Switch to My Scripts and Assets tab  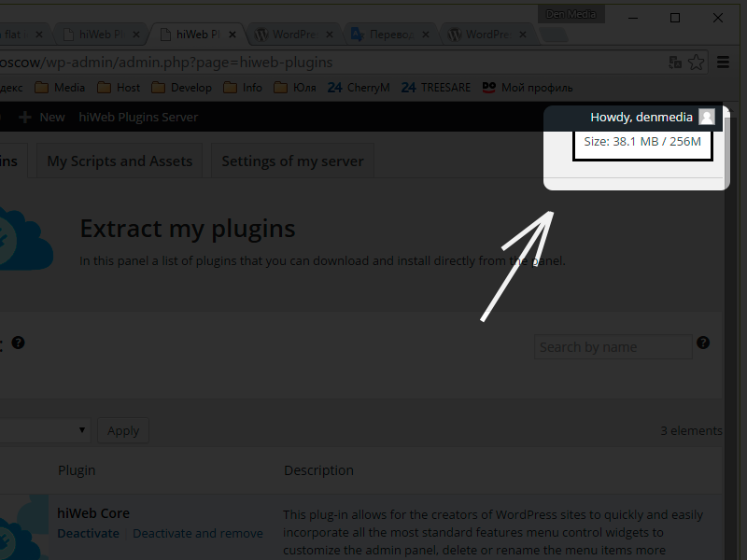coord(120,161)
